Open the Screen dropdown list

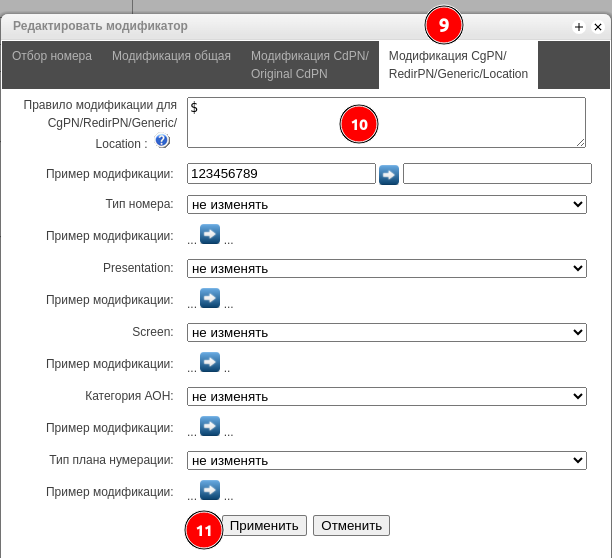386,333
